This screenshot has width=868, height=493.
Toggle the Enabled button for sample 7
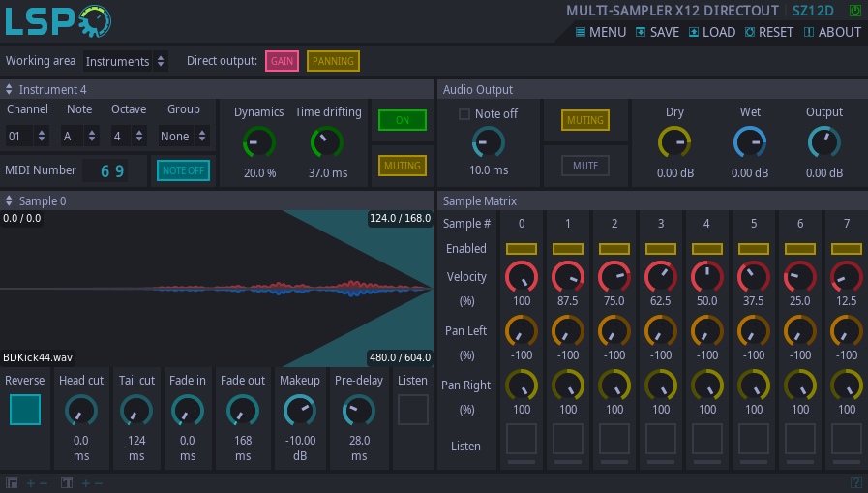pyautogui.click(x=847, y=249)
